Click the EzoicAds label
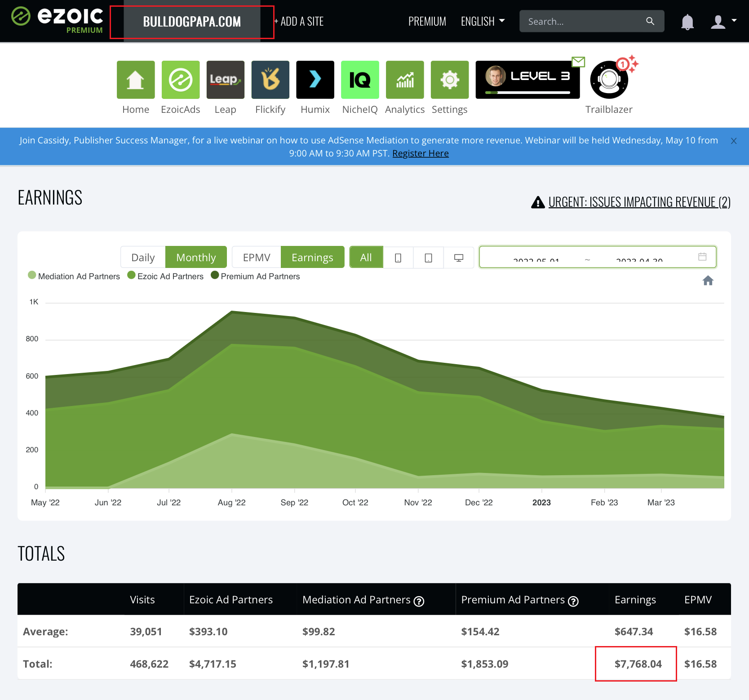Screen dimensions: 749x700 tap(181, 110)
